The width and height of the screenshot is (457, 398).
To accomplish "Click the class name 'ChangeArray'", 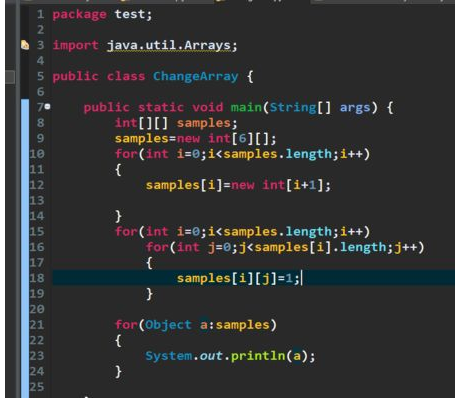I will 196,76.
